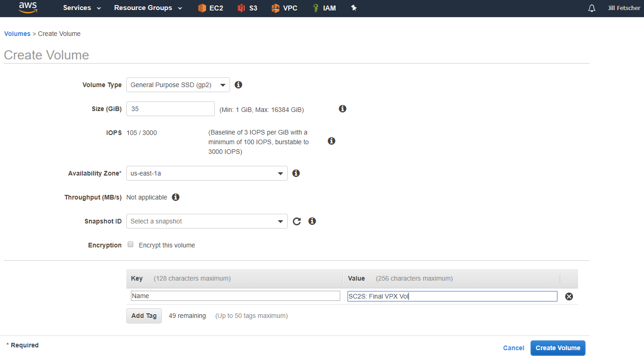Screen dimensions: 644x364
Task: Remove the Name tag row
Action: coord(569,296)
